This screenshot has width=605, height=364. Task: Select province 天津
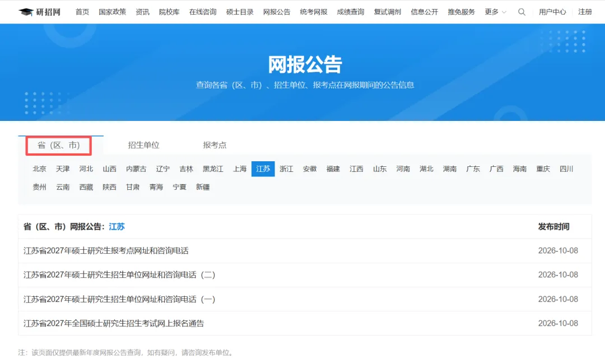(x=63, y=169)
